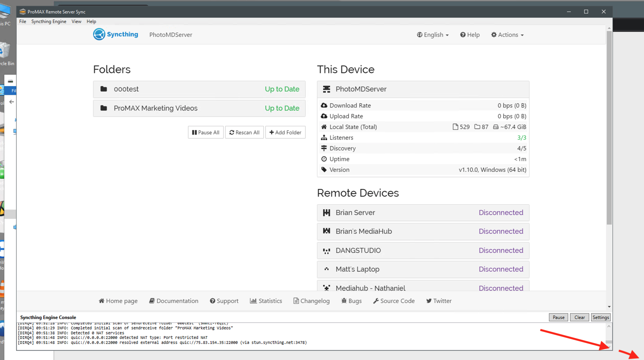Click the Download Rate 0 bps value

[512, 106]
